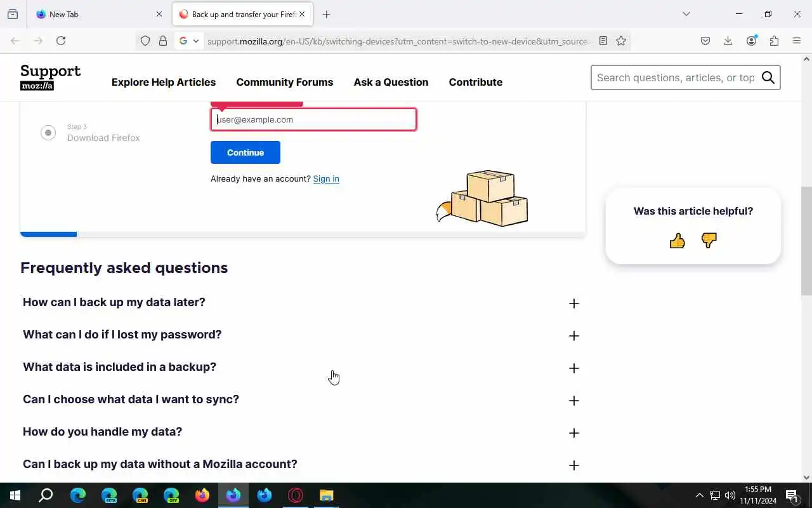Open File Explorer from the taskbar
Viewport: 812px width, 508px height.
pos(326,495)
